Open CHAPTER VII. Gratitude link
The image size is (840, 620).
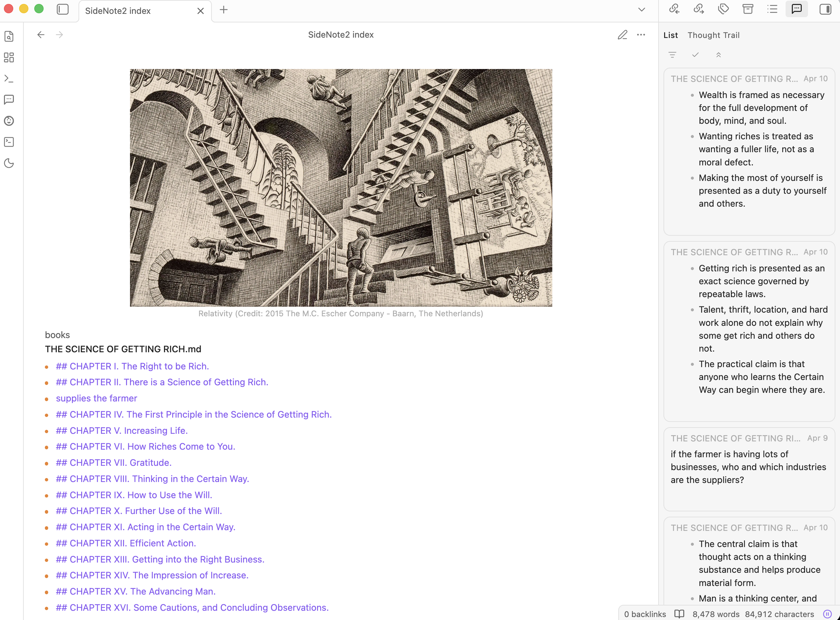coord(113,463)
